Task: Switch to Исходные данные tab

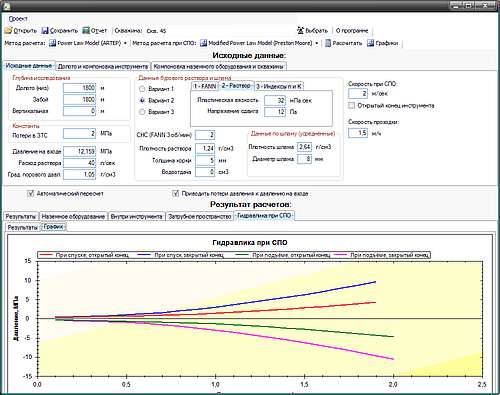Action: pos(29,66)
